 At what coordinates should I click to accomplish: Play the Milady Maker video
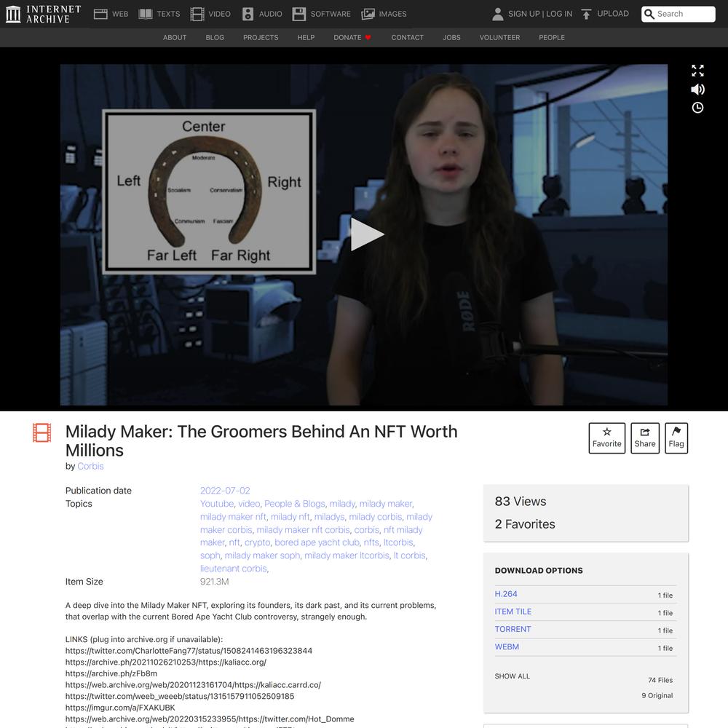[367, 234]
